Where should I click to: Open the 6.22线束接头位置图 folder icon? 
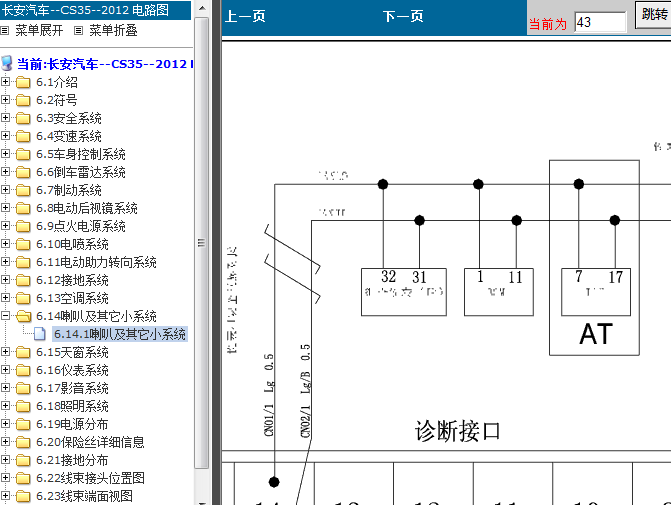point(23,478)
